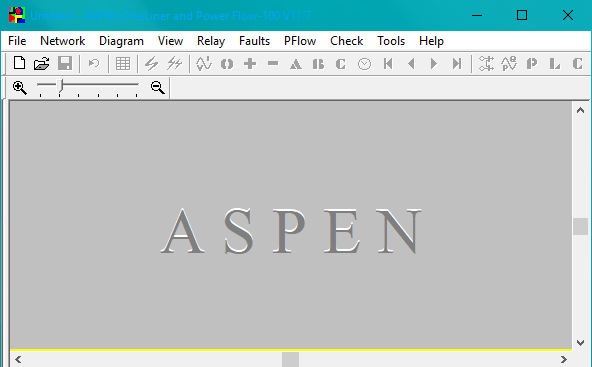This screenshot has height=367, width=592.
Task: Click the Save floppy disk icon
Action: point(65,63)
